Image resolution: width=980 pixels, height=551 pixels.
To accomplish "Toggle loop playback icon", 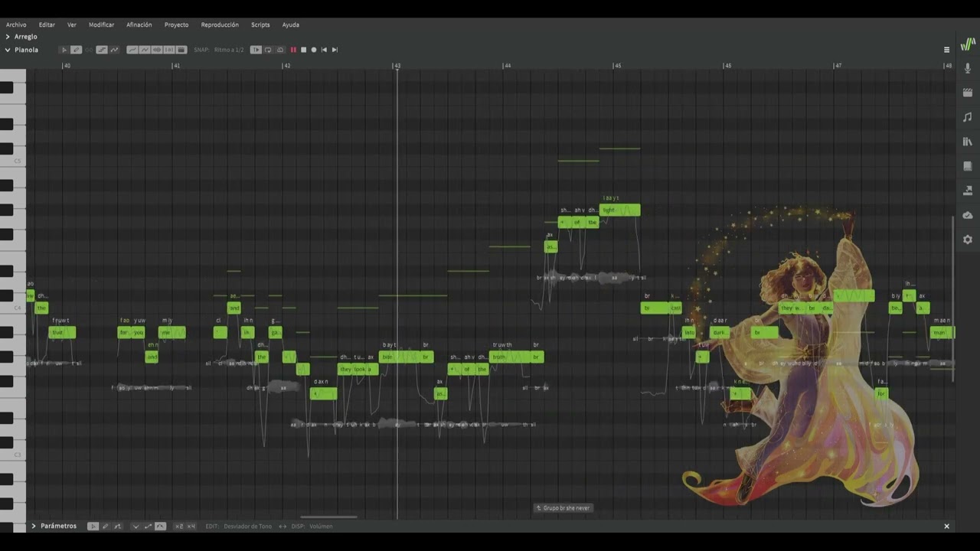I will point(268,50).
